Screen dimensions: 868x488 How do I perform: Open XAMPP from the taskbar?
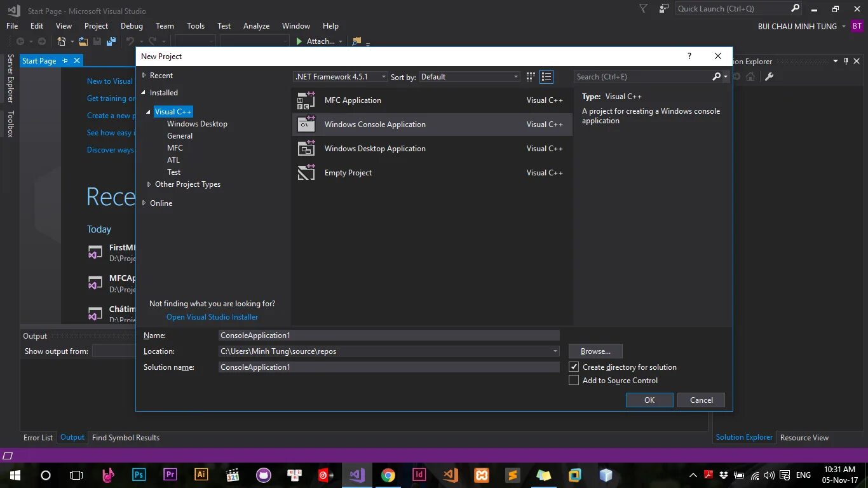tap(482, 475)
